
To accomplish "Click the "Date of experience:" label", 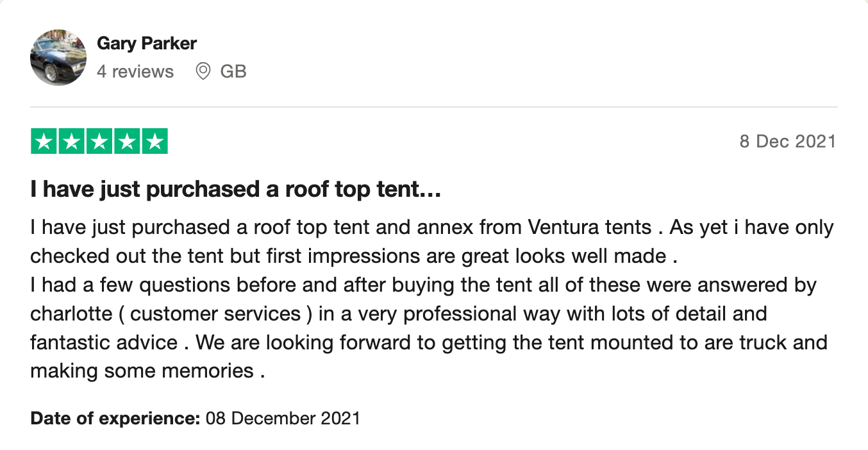I will (x=115, y=419).
